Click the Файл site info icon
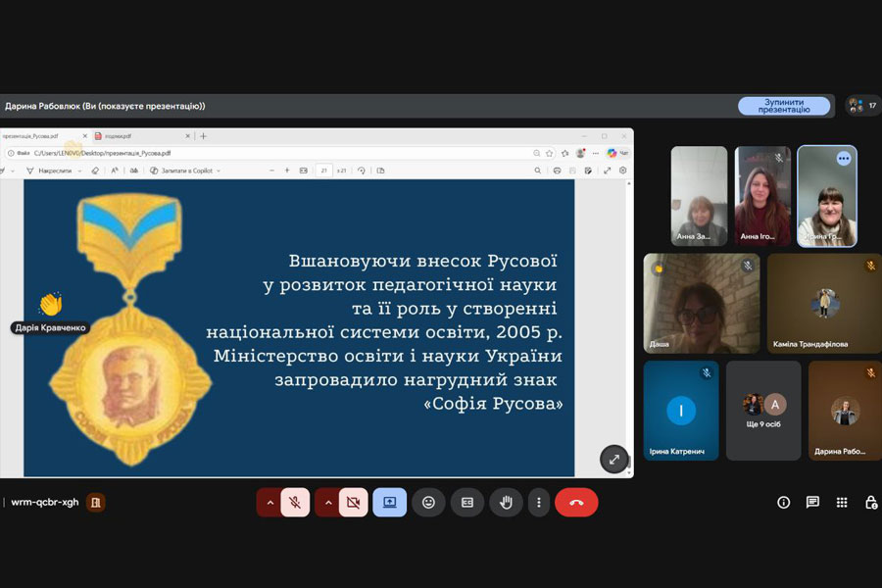The image size is (882, 588). click(20, 153)
